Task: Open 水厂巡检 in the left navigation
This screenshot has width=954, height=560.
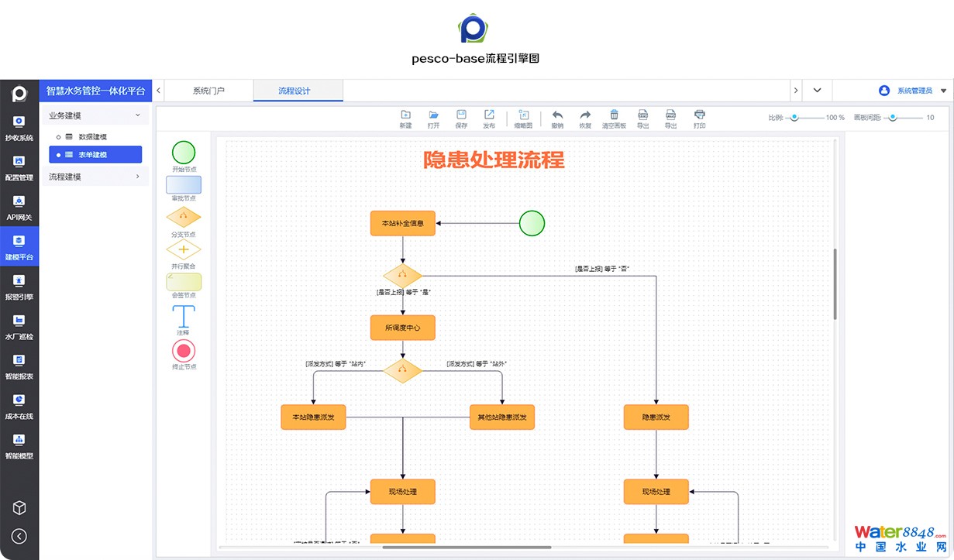Action: [19, 325]
